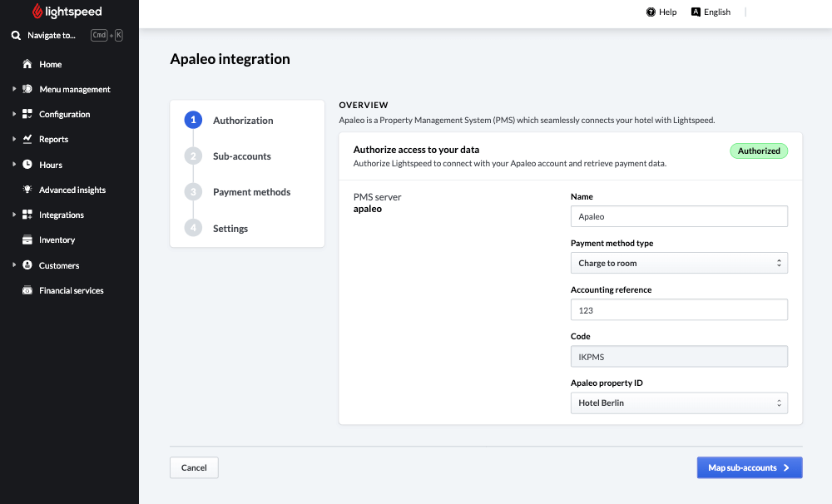Screen dimensions: 832x504
Task: Click the Navigate to search magnifier icon
Action: click(x=16, y=36)
